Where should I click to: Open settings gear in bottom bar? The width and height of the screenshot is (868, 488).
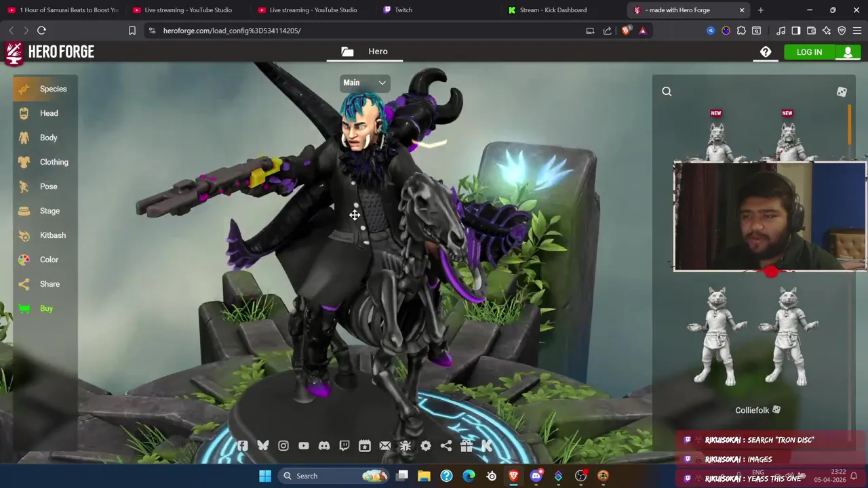[426, 445]
